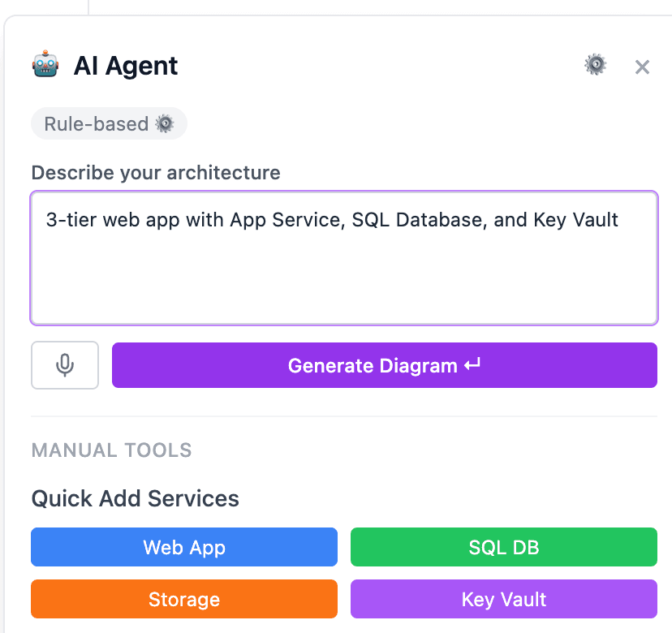This screenshot has height=633, width=672.
Task: Toggle the Rule-based mode badge
Action: point(109,124)
